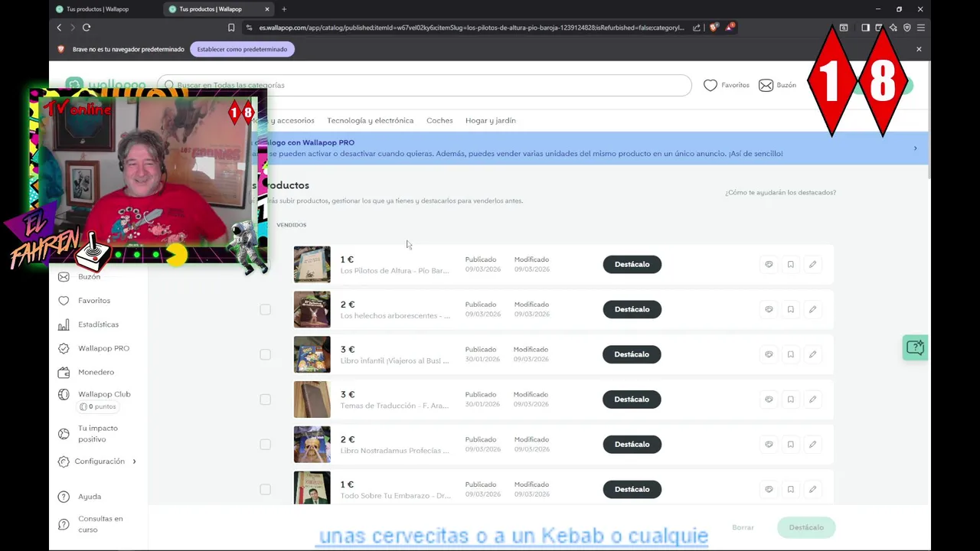Screen dimensions: 980x551
Task: Switch to the first Tus productos browser tab
Action: click(106, 9)
